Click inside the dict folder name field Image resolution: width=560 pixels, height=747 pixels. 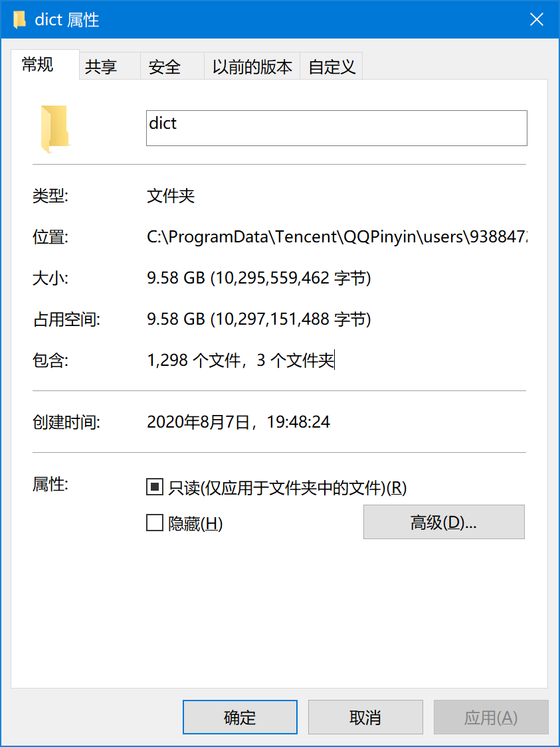(337, 128)
